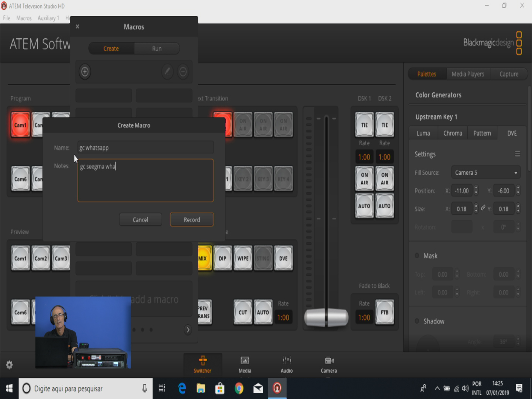Select the WIPE transition style button

click(243, 258)
